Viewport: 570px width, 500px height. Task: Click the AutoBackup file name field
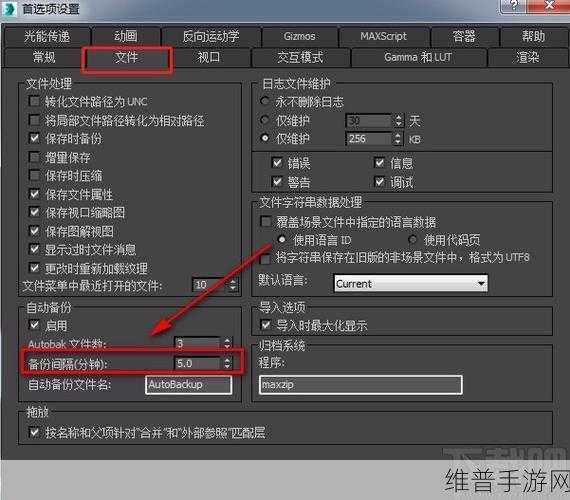click(188, 385)
